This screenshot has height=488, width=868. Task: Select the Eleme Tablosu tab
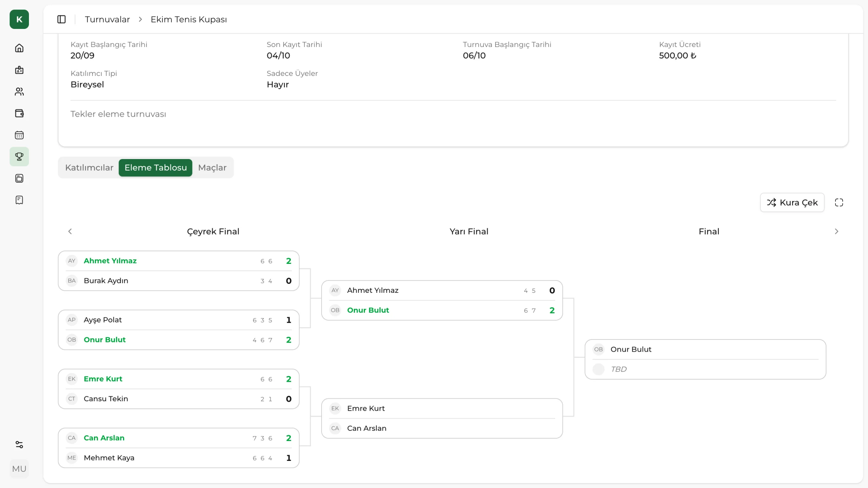(156, 168)
